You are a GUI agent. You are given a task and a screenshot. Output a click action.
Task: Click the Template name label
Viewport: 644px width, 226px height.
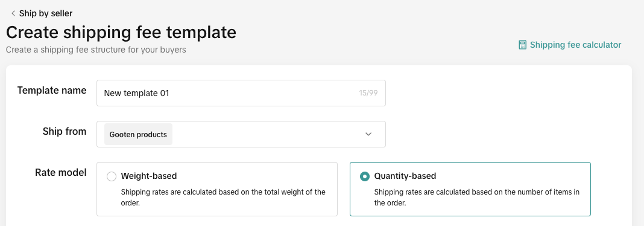pyautogui.click(x=52, y=91)
